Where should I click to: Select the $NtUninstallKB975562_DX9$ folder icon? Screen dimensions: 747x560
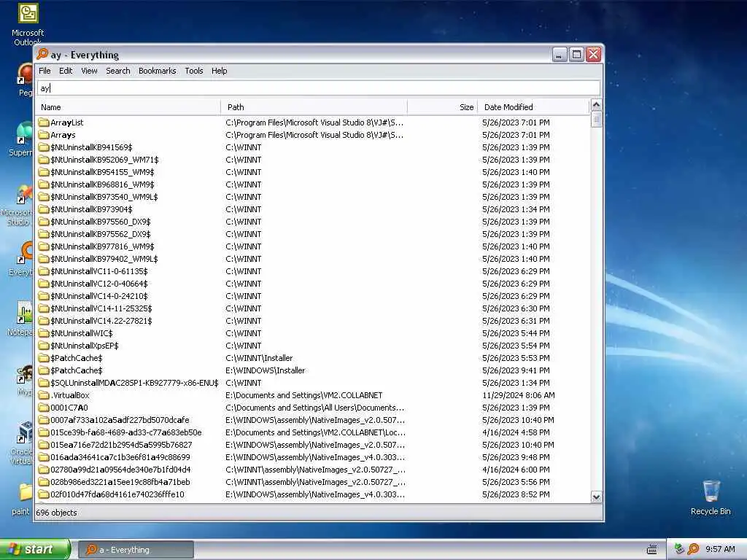(x=44, y=234)
